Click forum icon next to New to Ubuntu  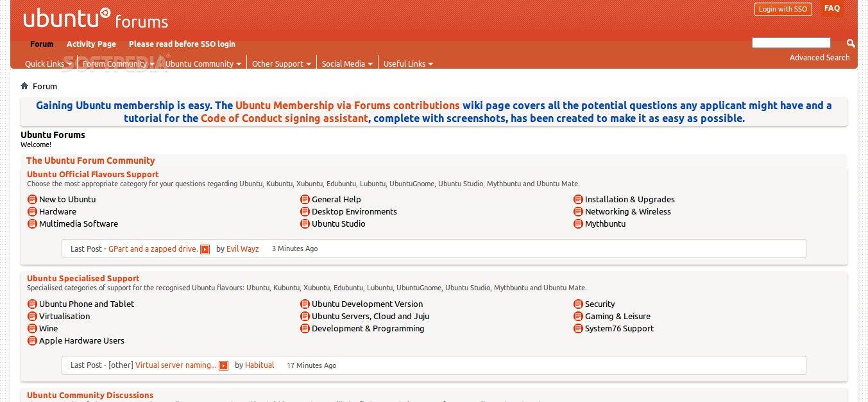(x=32, y=199)
